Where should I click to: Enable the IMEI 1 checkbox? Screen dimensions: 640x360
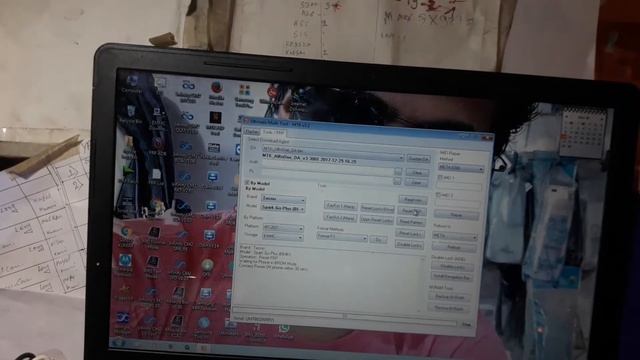[x=440, y=178]
